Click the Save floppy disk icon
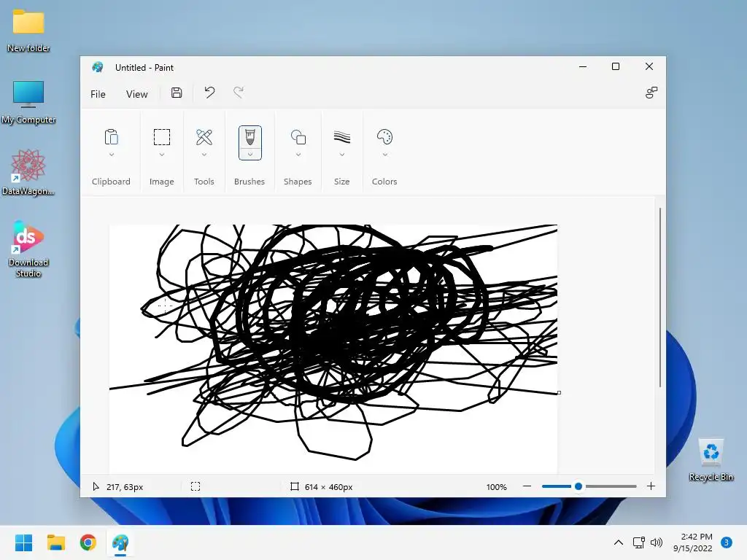 [177, 93]
